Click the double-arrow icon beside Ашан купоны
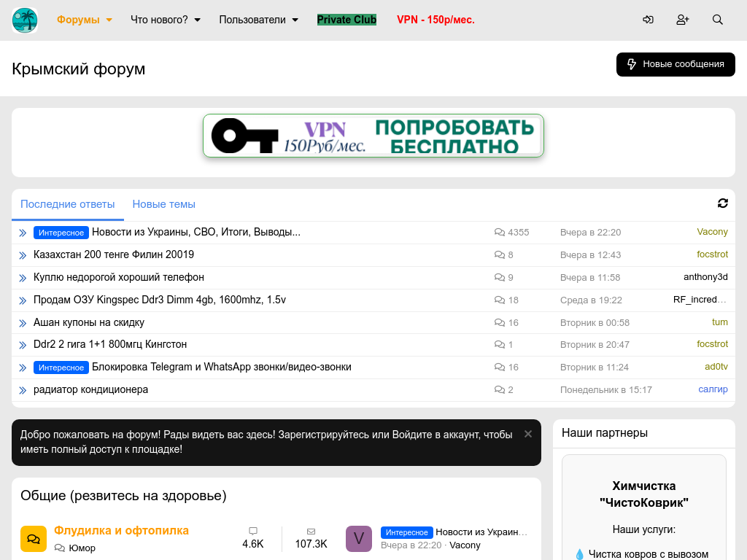 pos(23,323)
